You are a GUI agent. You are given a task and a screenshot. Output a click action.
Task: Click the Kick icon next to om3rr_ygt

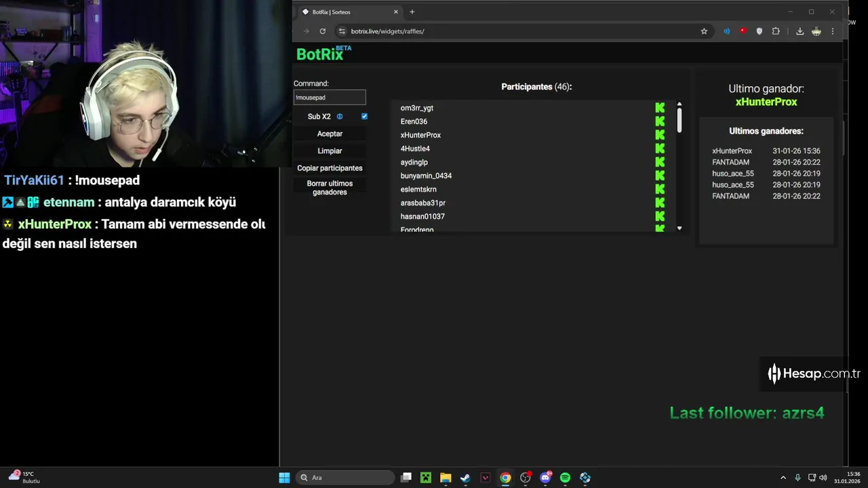[x=660, y=108]
